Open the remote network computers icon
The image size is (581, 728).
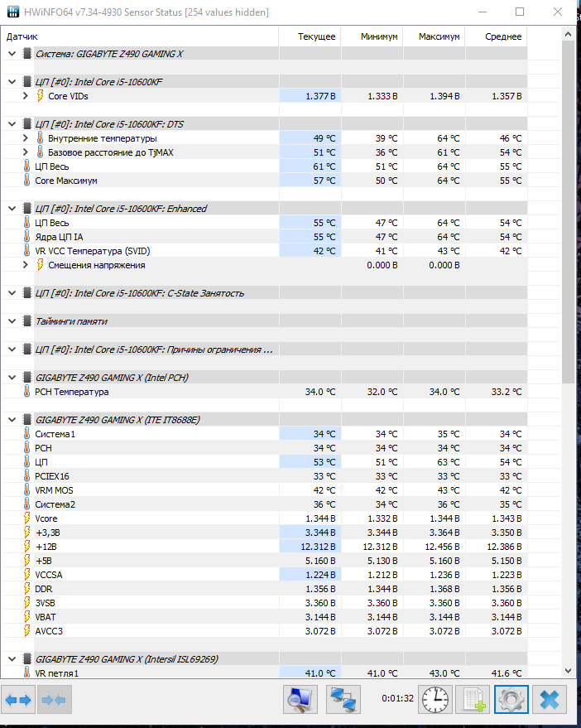tap(343, 700)
